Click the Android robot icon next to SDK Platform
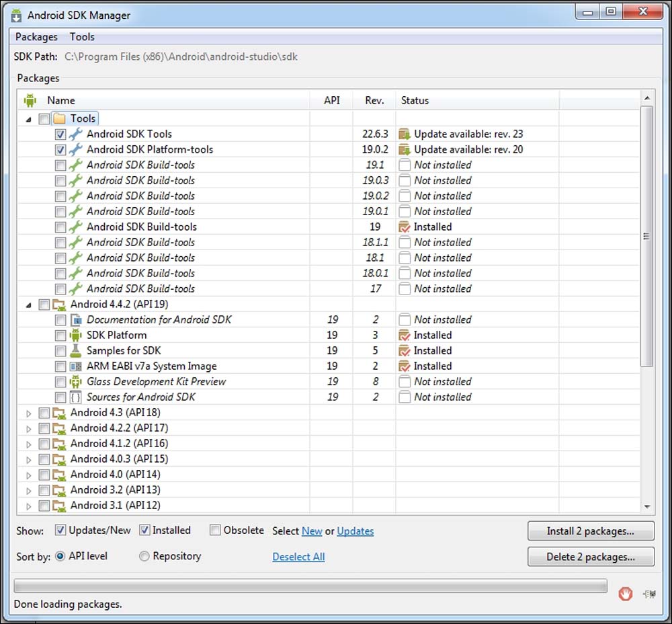This screenshot has width=672, height=624. tap(76, 335)
